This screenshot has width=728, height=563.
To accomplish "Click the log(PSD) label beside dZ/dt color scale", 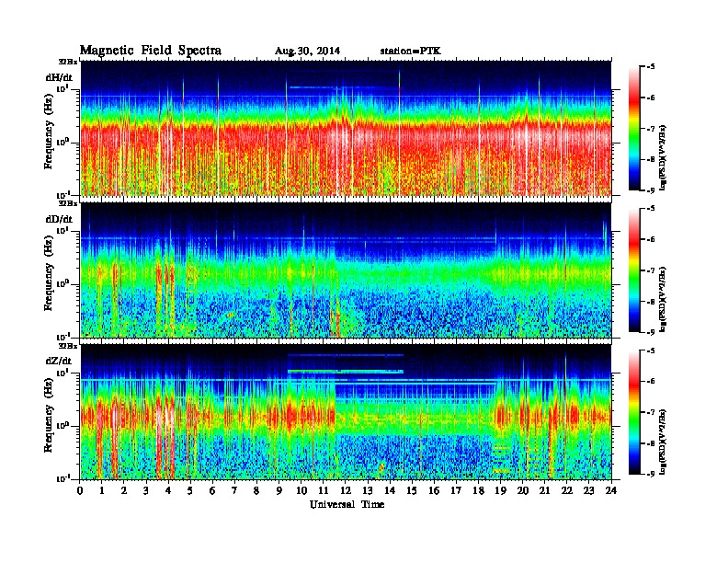I will point(664,442).
